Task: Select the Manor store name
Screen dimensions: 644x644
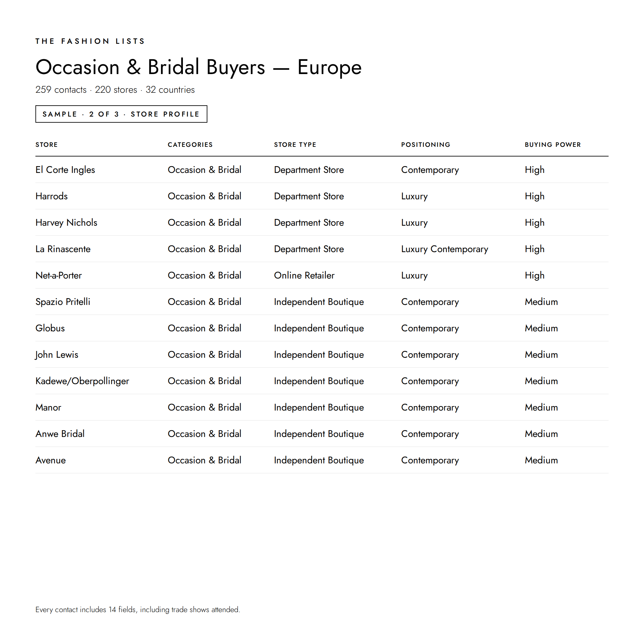Action: pyautogui.click(x=48, y=407)
